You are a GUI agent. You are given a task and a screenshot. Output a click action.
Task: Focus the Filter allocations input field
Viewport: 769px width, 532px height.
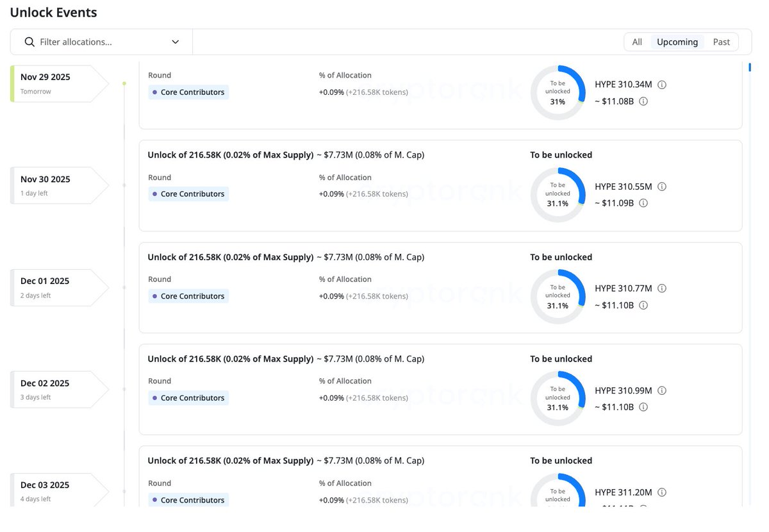pyautogui.click(x=101, y=42)
